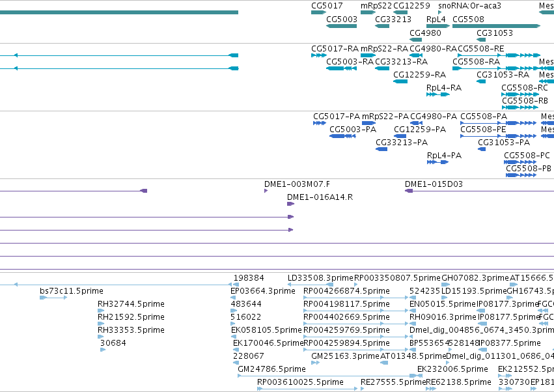Select the bs73c11.5prime EST feature
This screenshot has width=554, height=392.
click(x=53, y=298)
